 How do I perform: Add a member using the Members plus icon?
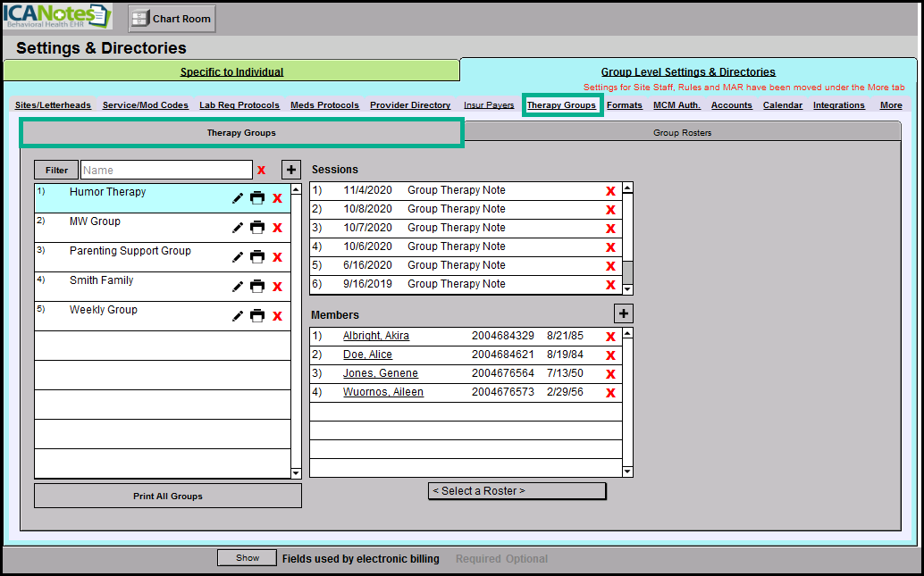624,313
